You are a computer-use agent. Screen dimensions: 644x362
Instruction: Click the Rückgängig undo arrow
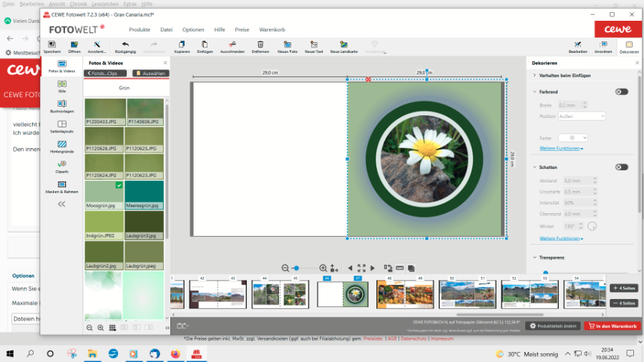125,46
